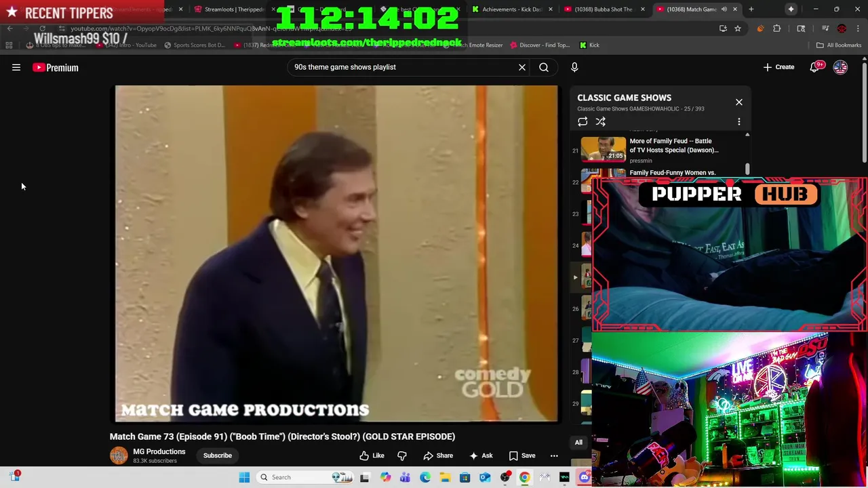Select the All filter chip
The width and height of the screenshot is (868, 488).
[x=578, y=443]
